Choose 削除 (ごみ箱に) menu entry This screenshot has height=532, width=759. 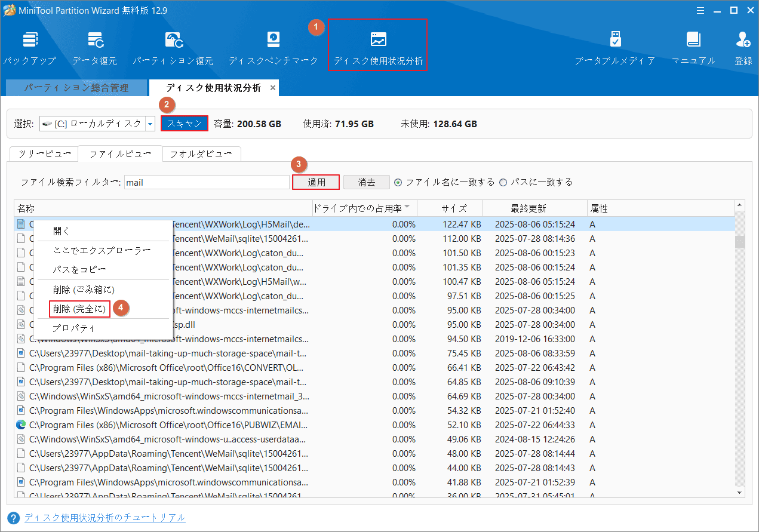103,289
